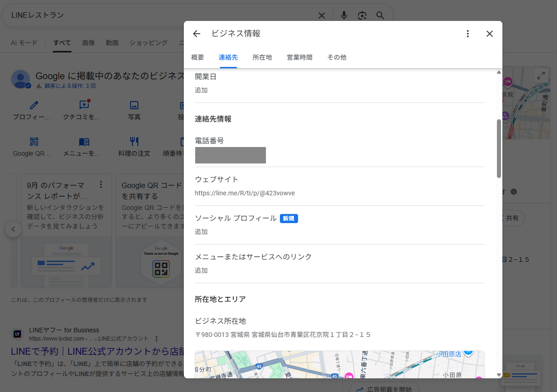Click the voice search microphone icon

tap(344, 15)
